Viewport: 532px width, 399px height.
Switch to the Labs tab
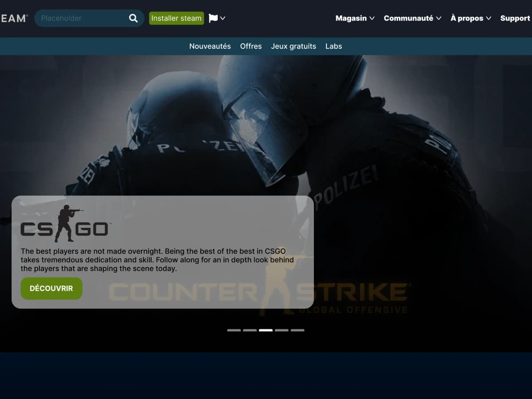click(334, 46)
